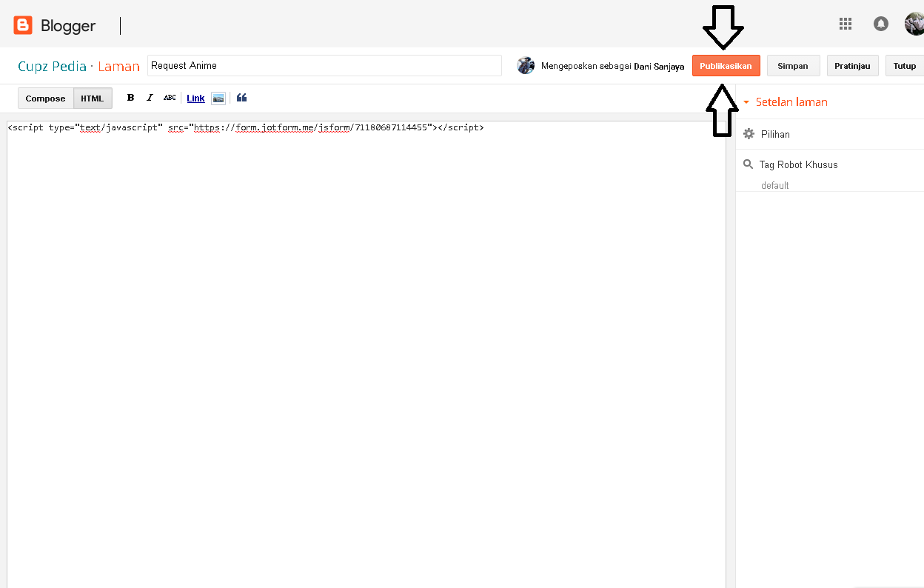The width and height of the screenshot is (924, 588).
Task: Click the 'default' robot tag value
Action: 775,185
